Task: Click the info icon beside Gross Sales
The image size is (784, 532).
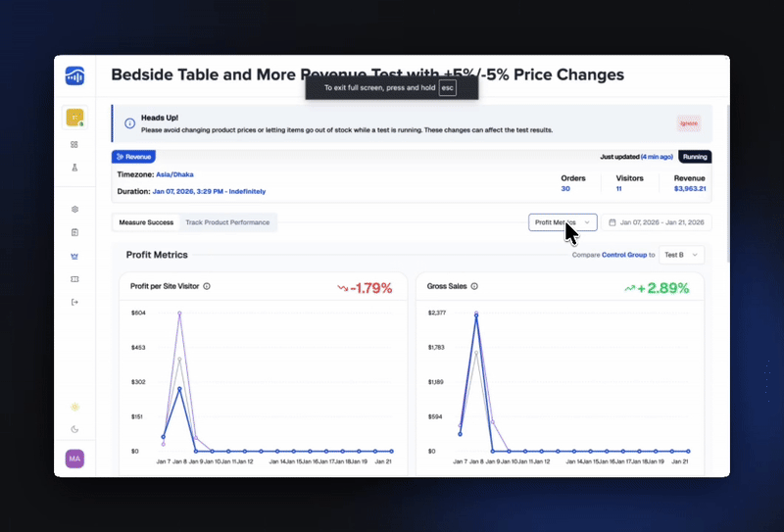Action: click(474, 287)
